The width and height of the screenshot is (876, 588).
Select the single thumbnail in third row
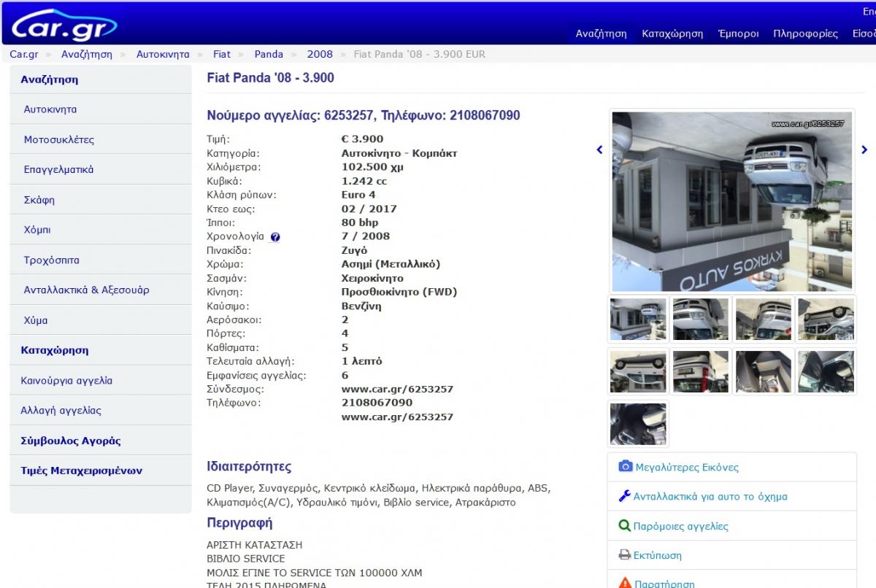tap(638, 424)
